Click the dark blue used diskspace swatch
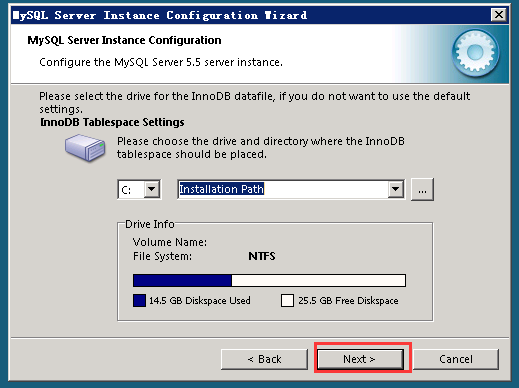 (139, 300)
